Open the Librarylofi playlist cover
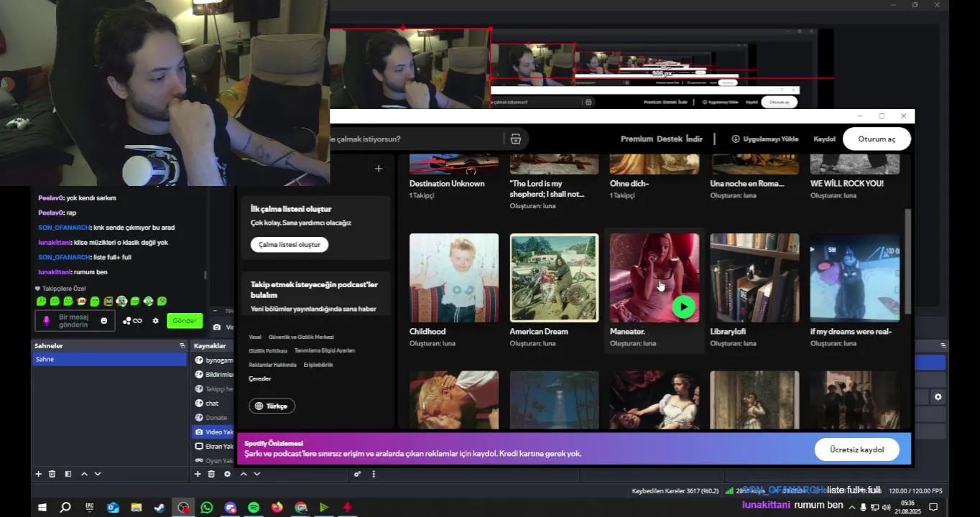This screenshot has height=517, width=980. point(754,278)
